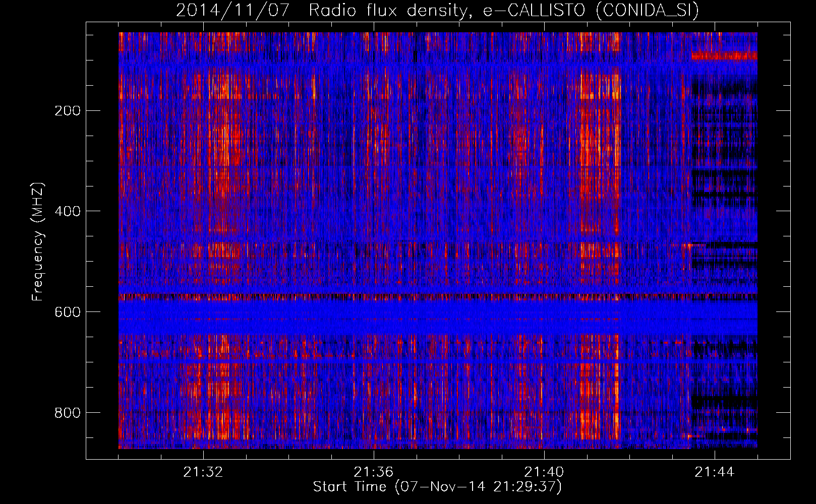Click the 800 frequency tick label
816x504 pixels.
68,413
